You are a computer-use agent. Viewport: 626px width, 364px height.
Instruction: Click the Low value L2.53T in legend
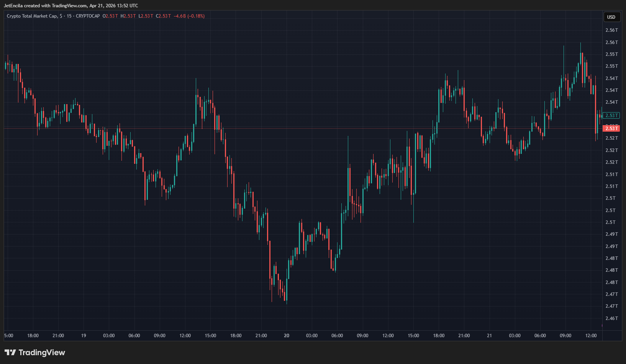[146, 16]
